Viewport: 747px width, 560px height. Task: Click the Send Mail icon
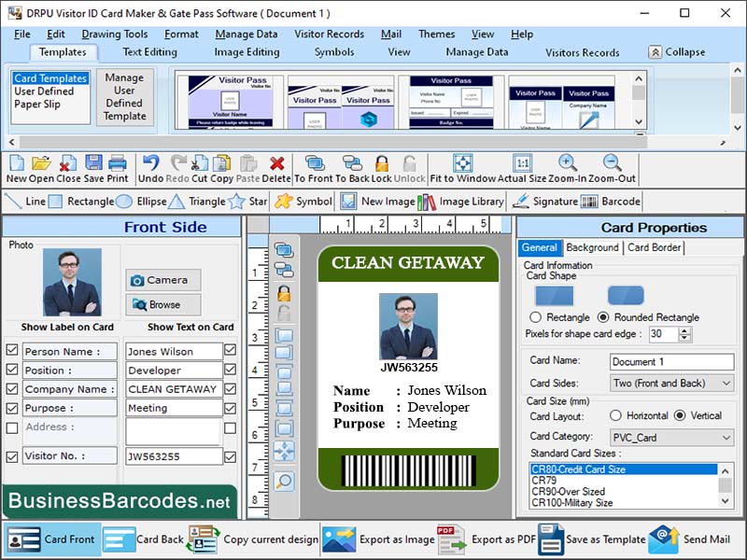(x=665, y=539)
